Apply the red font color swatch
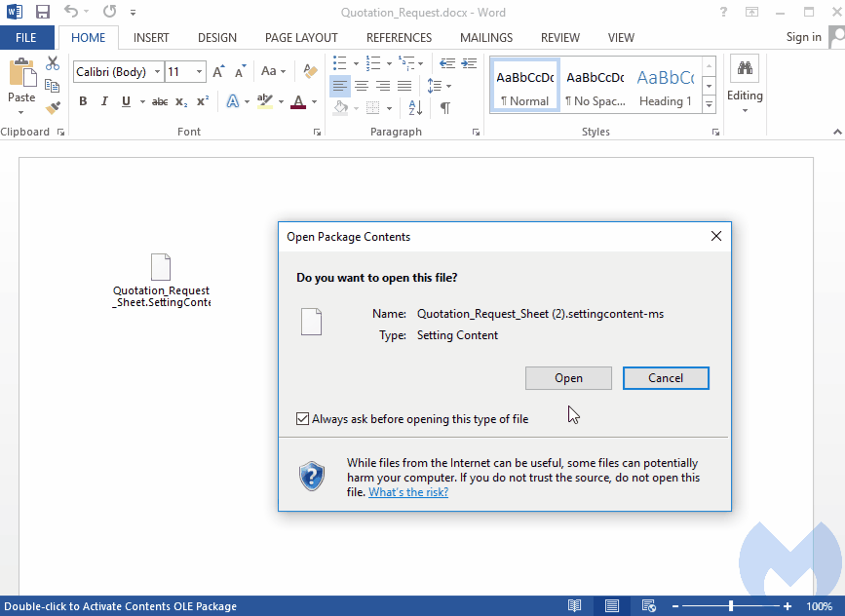The image size is (845, 616). click(298, 101)
